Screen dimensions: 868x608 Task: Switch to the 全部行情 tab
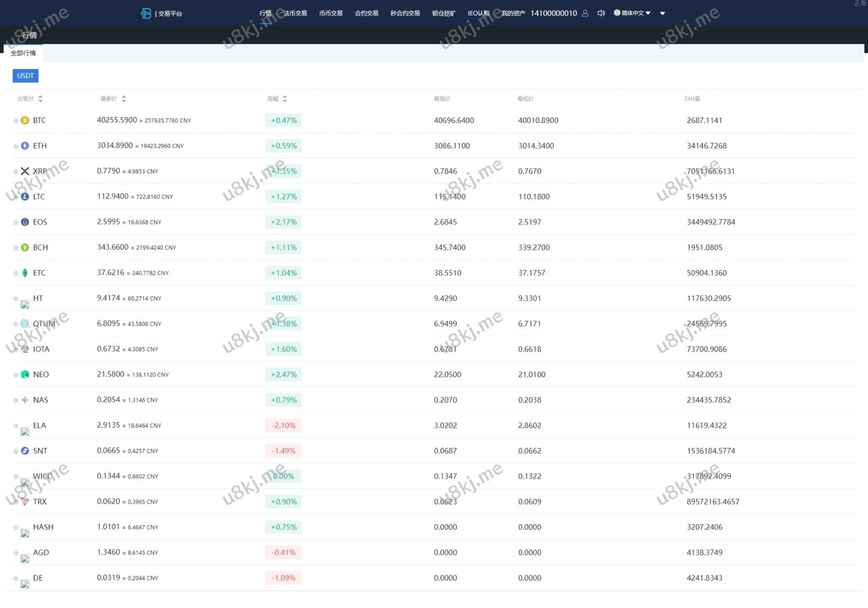[23, 53]
